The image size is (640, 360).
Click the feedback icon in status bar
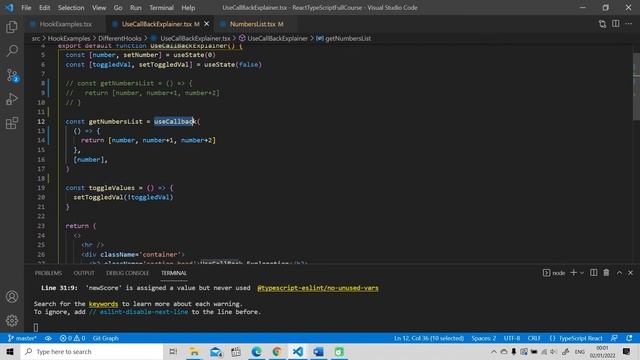(x=614, y=338)
